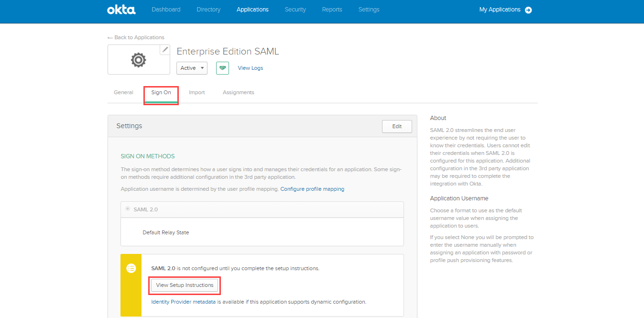The height and width of the screenshot is (318, 644).
Task: Switch to the Assignments tab
Action: [239, 92]
